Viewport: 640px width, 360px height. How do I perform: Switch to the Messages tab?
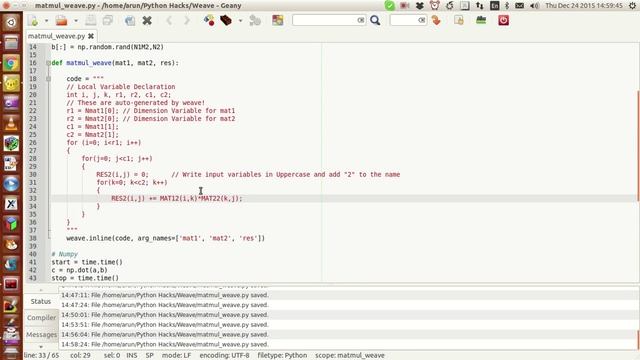[x=41, y=335]
